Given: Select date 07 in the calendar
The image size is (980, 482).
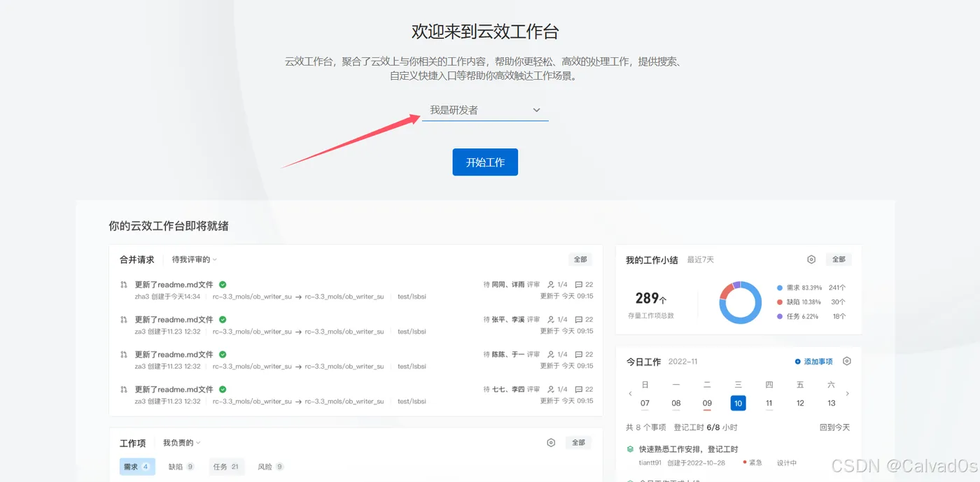Looking at the screenshot, I should (645, 403).
